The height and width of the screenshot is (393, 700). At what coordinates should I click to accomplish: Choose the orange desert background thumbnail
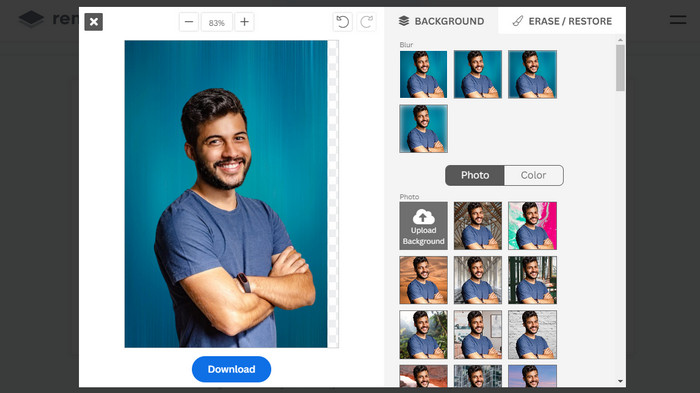point(423,280)
